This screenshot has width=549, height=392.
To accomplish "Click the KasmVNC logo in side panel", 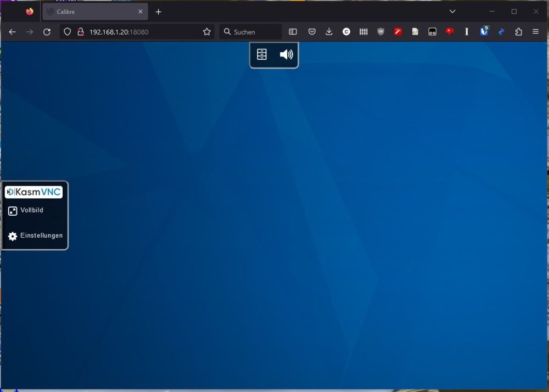I will (33, 192).
